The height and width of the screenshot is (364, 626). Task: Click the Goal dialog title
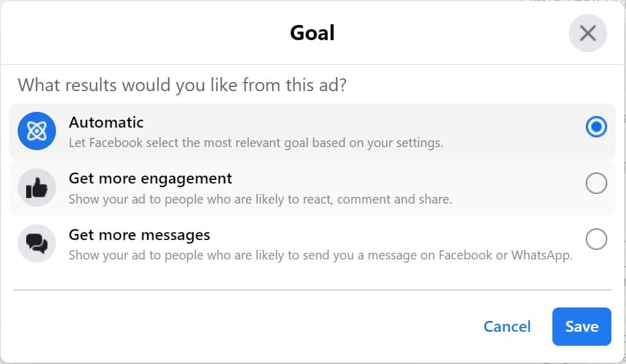(312, 33)
